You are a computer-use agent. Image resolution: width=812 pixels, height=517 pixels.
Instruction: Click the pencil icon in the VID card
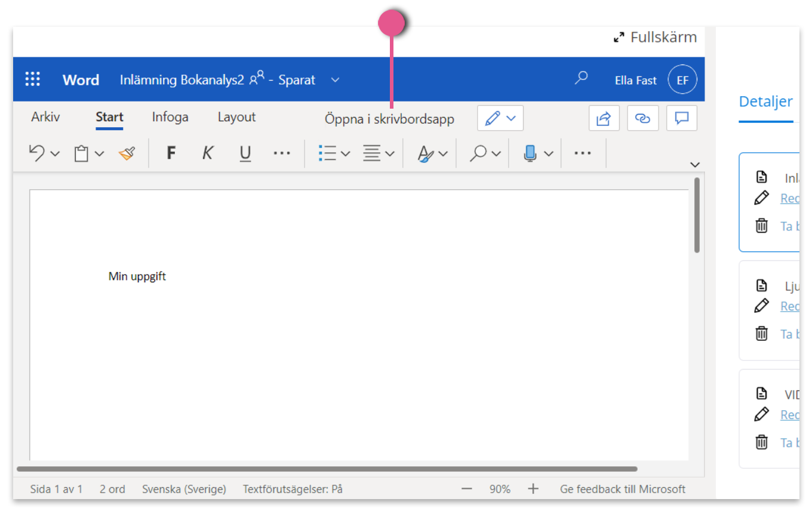(761, 414)
